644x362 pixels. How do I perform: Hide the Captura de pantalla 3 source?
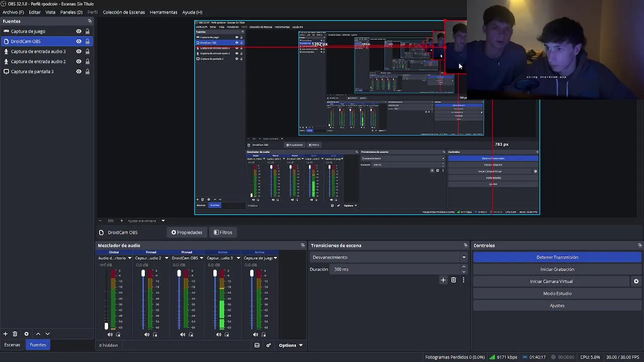(x=78, y=71)
